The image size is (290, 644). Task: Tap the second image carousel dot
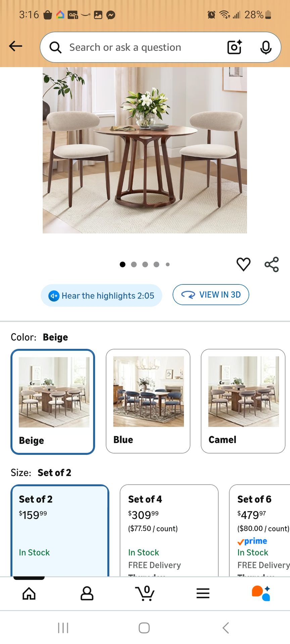[134, 264]
